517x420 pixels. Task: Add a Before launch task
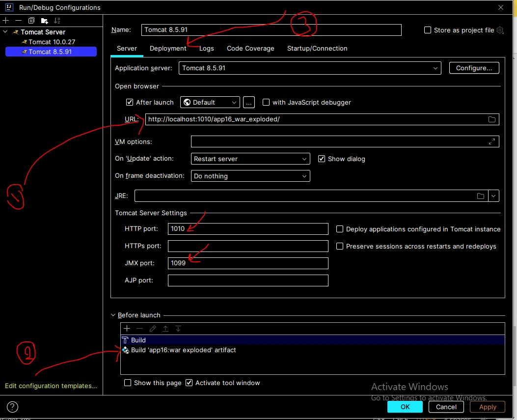[x=127, y=329]
